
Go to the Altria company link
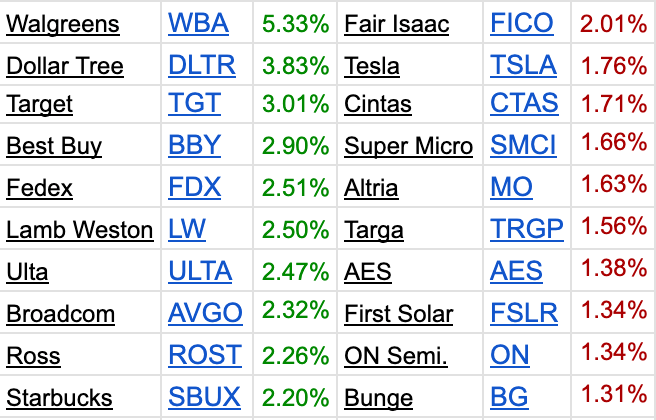pos(371,188)
